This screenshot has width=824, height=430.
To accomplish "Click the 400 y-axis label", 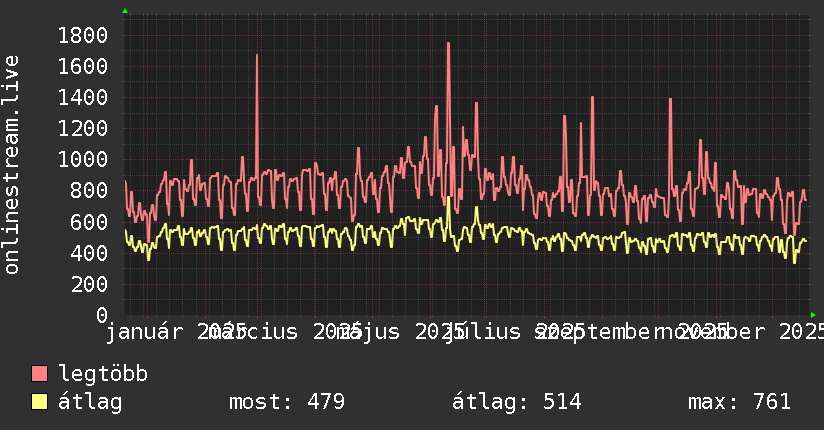I will (89, 253).
